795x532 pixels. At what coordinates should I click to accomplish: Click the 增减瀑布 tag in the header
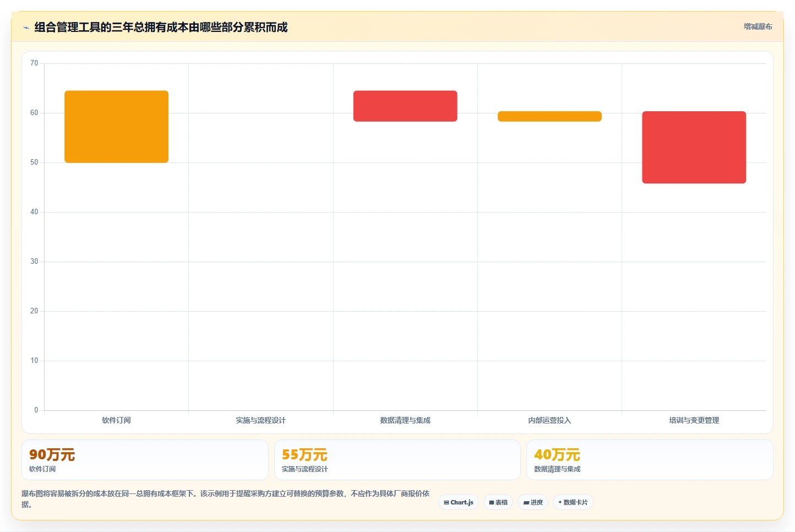pyautogui.click(x=758, y=26)
